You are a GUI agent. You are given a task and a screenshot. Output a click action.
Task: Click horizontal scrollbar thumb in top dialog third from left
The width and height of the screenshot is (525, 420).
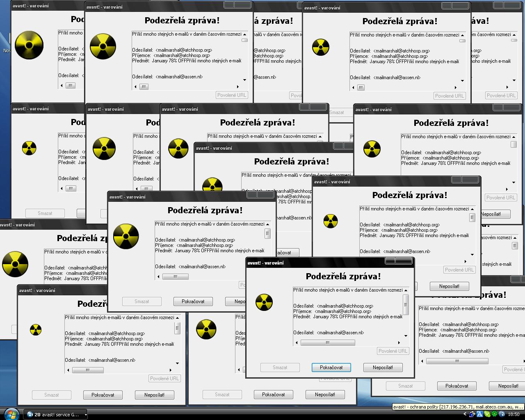tap(361, 87)
